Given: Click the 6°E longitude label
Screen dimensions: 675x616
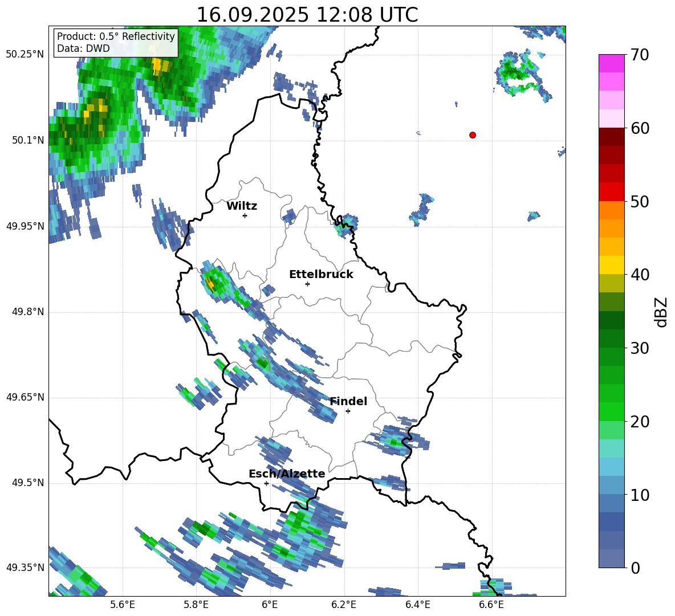Looking at the screenshot, I should point(270,605).
